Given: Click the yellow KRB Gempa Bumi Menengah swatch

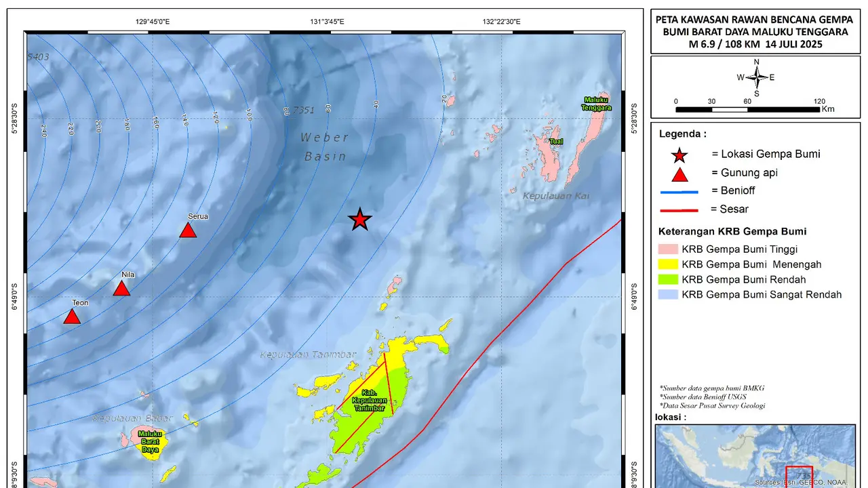Looking at the screenshot, I should (x=668, y=264).
